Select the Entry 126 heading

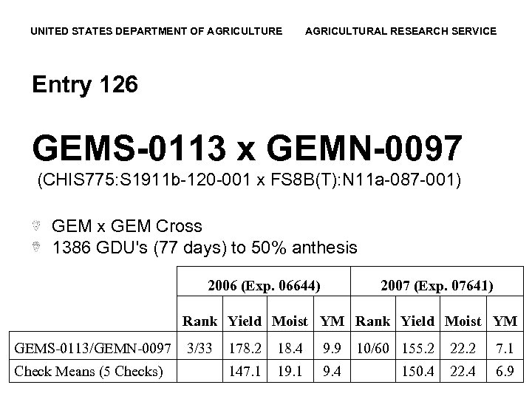(x=85, y=85)
